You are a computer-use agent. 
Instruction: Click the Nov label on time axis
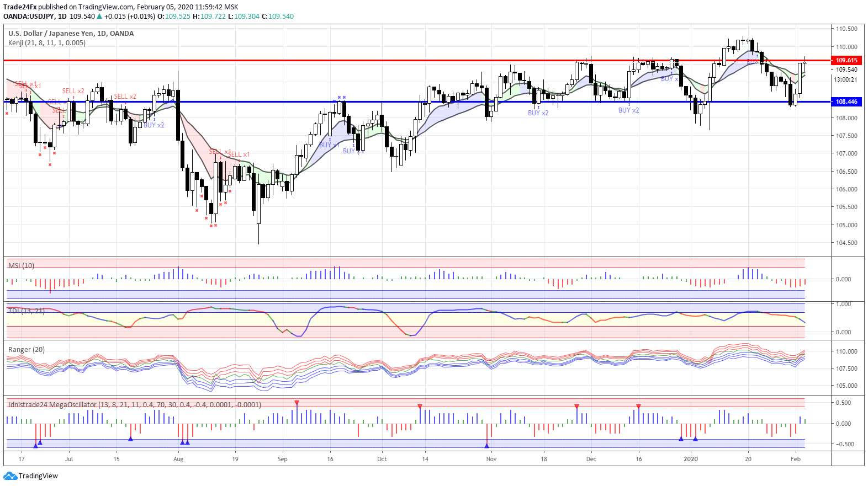coord(491,459)
